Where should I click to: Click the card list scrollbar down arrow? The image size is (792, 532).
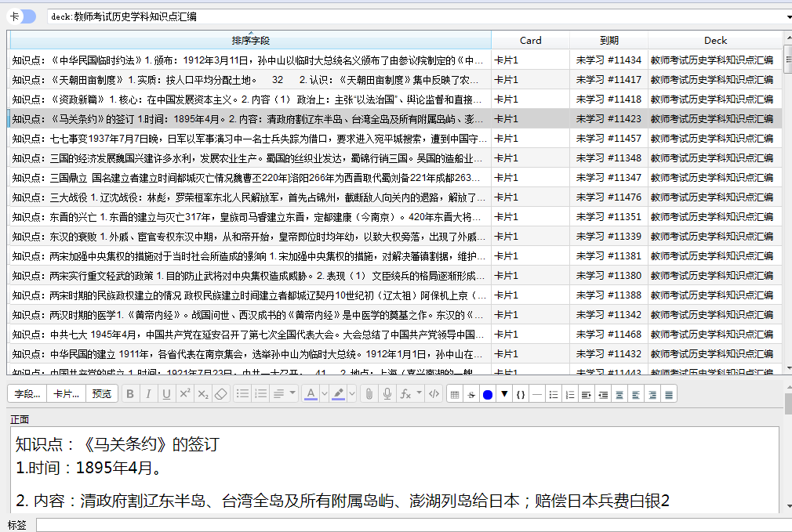pos(788,370)
